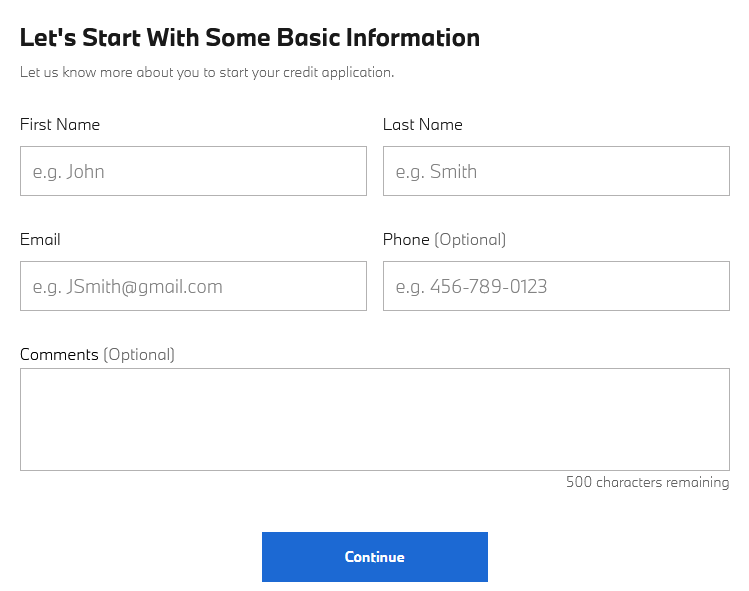This screenshot has height=591, width=749.
Task: Click inside the Comments text area
Action: coord(375,419)
